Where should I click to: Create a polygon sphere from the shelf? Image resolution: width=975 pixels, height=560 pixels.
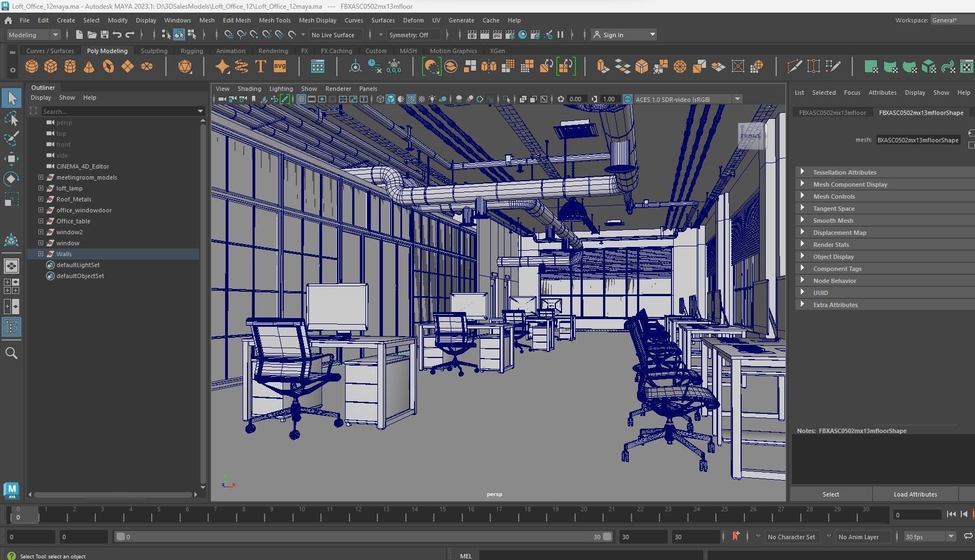(x=32, y=67)
